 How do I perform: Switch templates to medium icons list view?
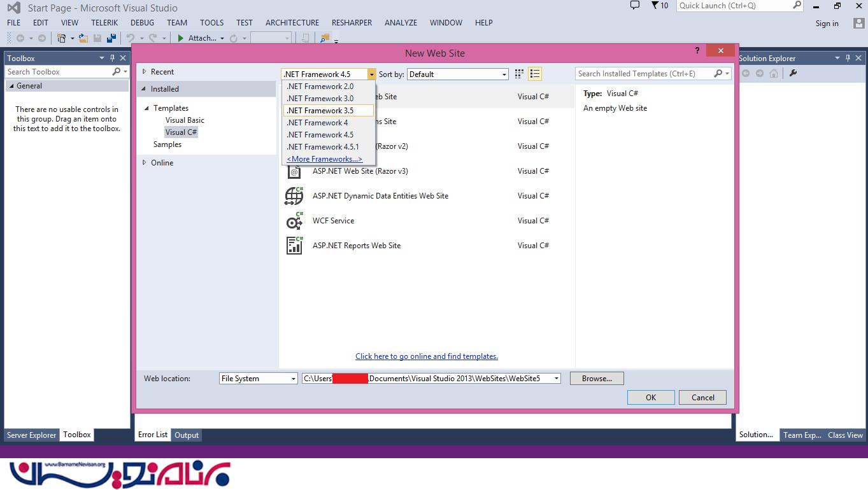point(535,74)
